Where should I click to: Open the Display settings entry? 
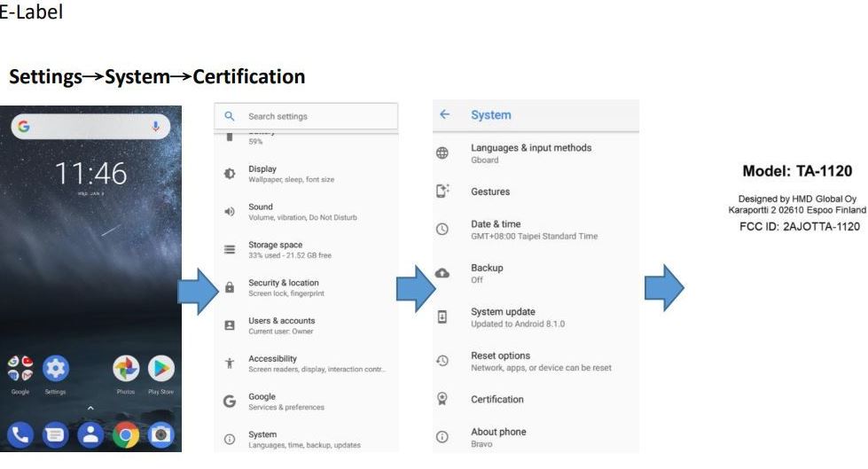(x=306, y=174)
